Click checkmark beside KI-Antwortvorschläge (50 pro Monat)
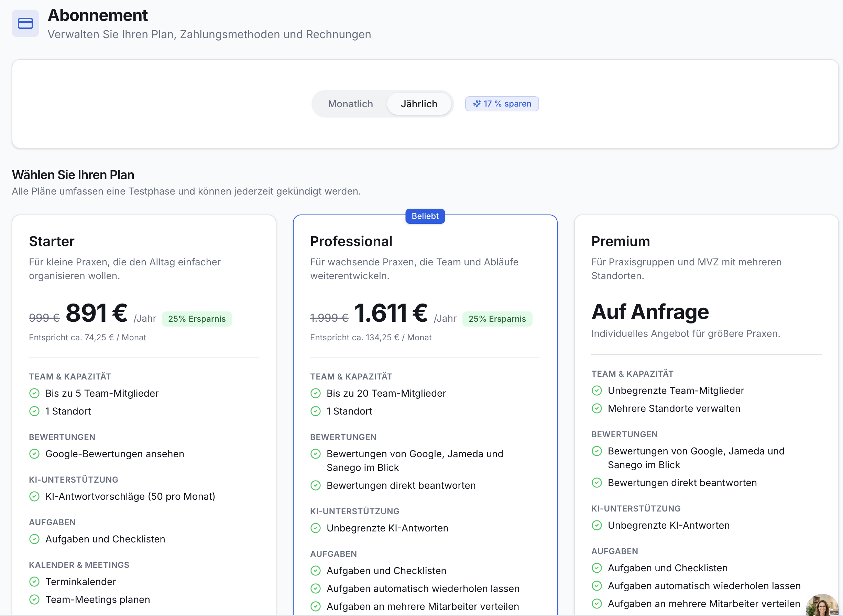Screen dimensions: 843x616 pyautogui.click(x=34, y=496)
